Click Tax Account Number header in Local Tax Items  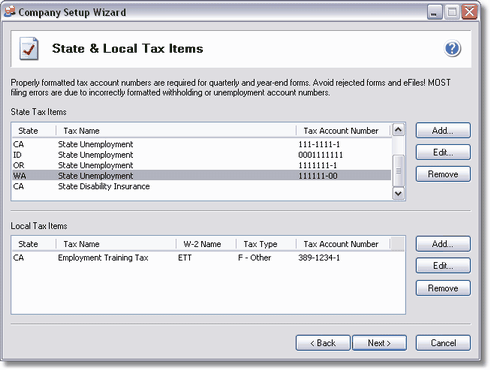(x=343, y=244)
